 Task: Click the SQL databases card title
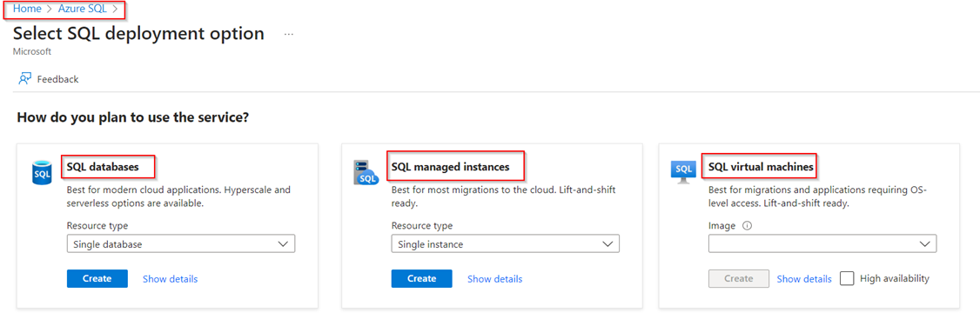pos(103,167)
